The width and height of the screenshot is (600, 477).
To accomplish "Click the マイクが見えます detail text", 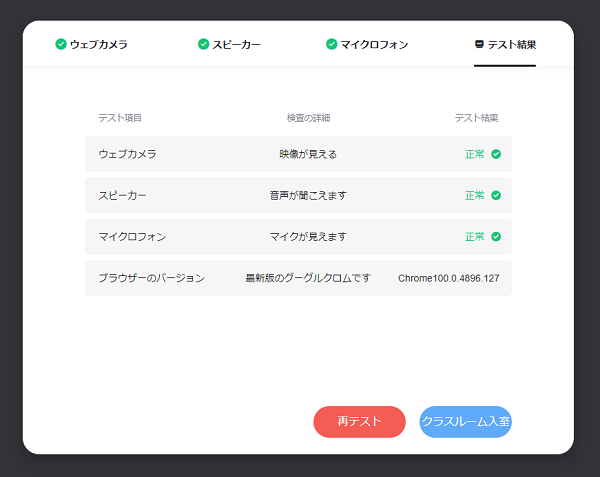I will click(308, 237).
